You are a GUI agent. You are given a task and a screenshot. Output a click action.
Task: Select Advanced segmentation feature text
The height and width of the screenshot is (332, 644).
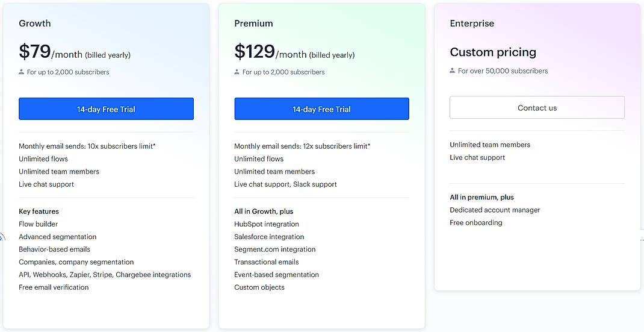58,237
